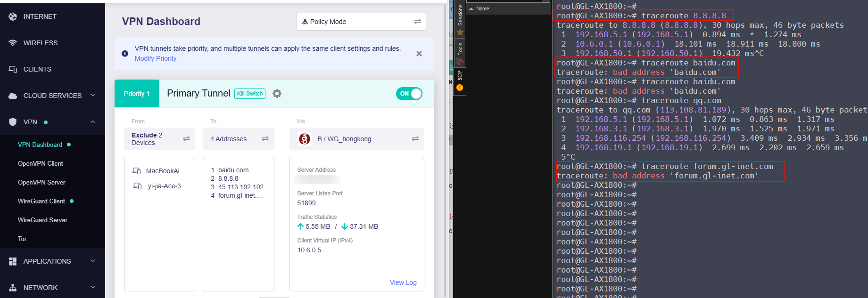Click the Wireless wifi icon in sidebar

pyautogui.click(x=13, y=43)
